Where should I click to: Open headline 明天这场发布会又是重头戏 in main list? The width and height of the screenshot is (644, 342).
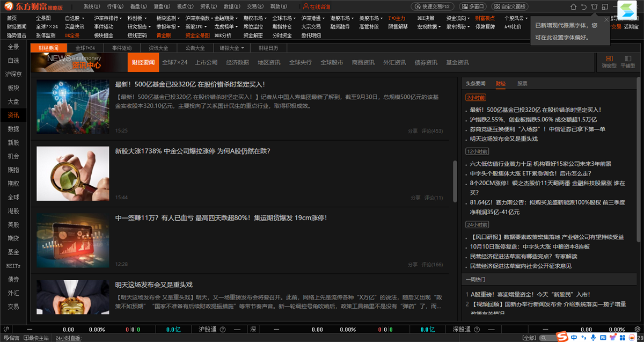tap(153, 285)
